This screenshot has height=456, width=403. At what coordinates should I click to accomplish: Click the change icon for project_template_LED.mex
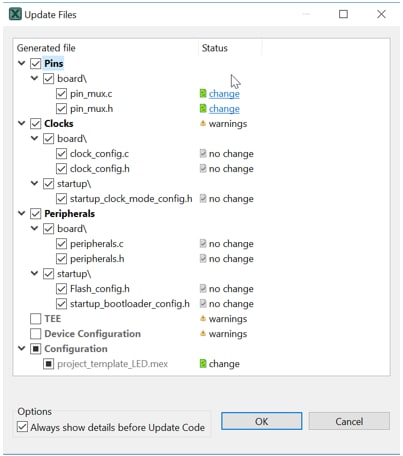(x=203, y=363)
